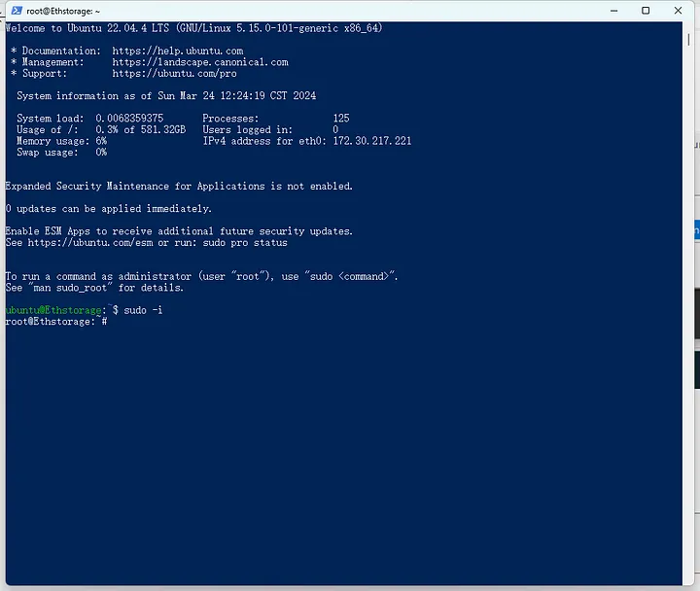Minimize the root@Ethstorage terminal window
The image size is (700, 591).
(613, 11)
